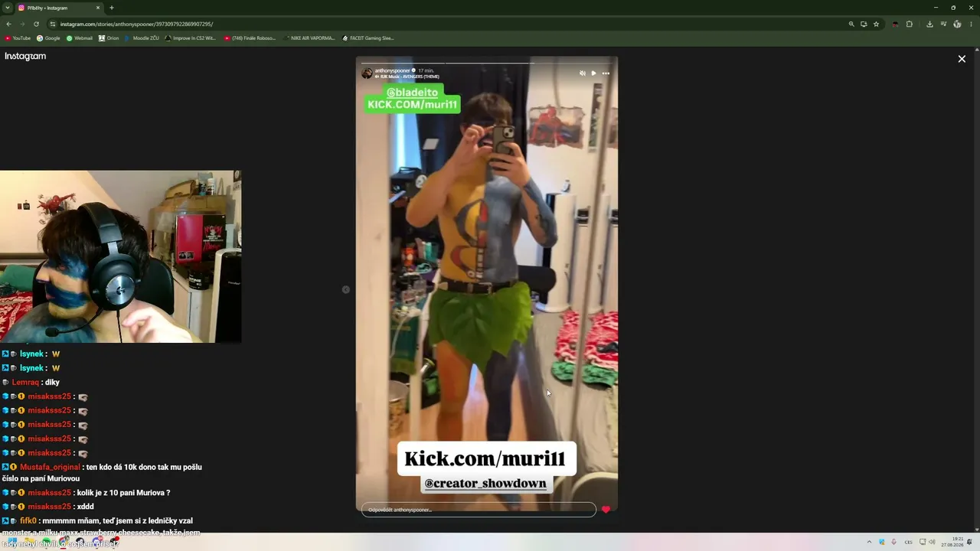This screenshot has height=551, width=980.
Task: Go to the previous story arrow
Action: click(x=346, y=289)
